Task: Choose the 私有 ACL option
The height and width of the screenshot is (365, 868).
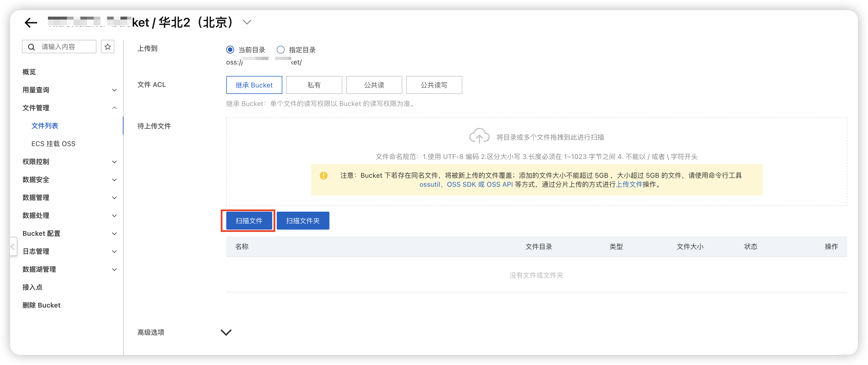Action: click(314, 85)
